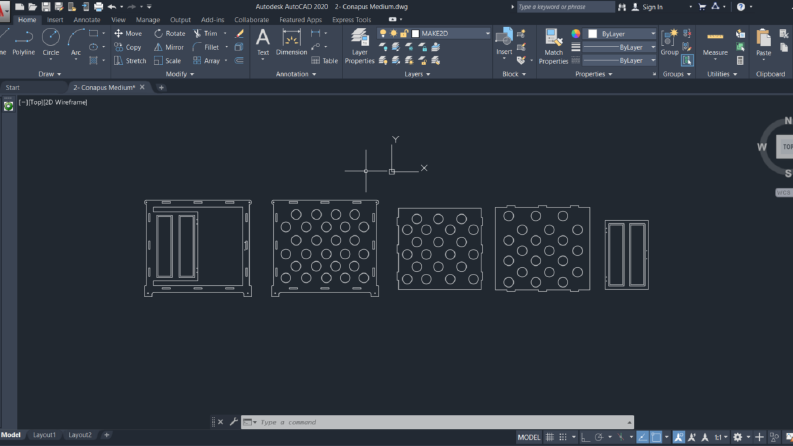The height and width of the screenshot is (446, 793).
Task: Click the Paste clipboard icon
Action: 764,42
